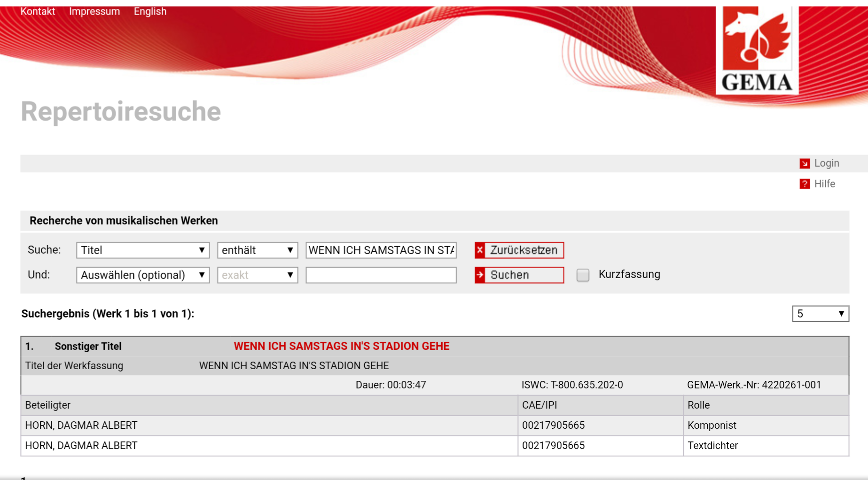Screen dimensions: 868x480
Task: Click the Dauer: 00:03:47 text
Action: [x=391, y=385]
